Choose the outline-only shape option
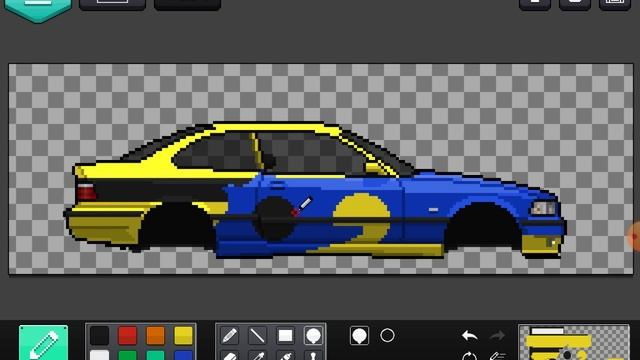This screenshot has height=360, width=640. point(387,336)
